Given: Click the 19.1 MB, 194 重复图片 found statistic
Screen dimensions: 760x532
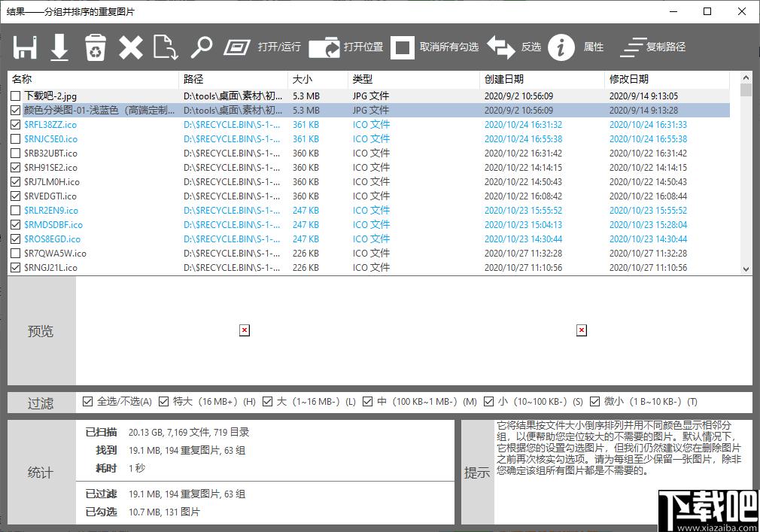Looking at the screenshot, I should [187, 450].
